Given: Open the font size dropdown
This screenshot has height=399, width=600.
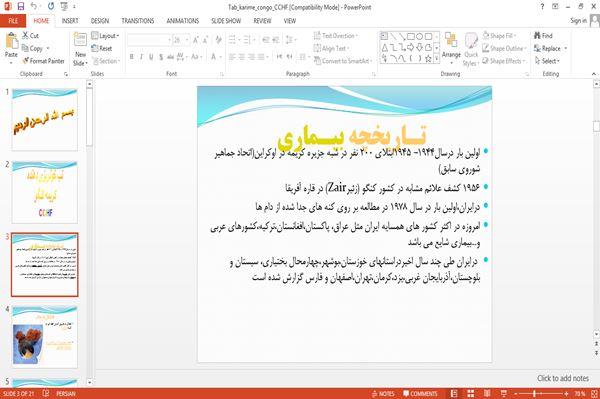Looking at the screenshot, I should (187, 40).
